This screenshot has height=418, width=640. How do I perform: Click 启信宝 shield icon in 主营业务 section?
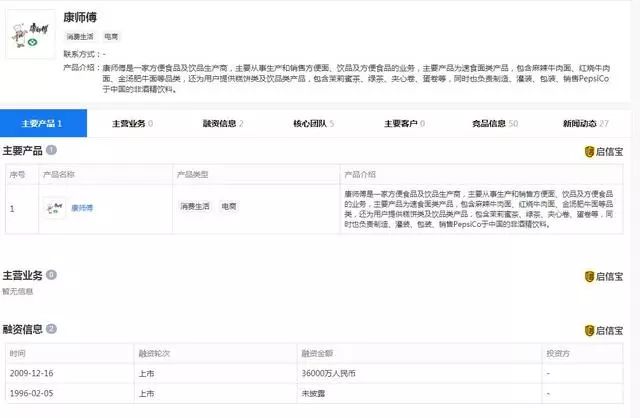tap(589, 277)
